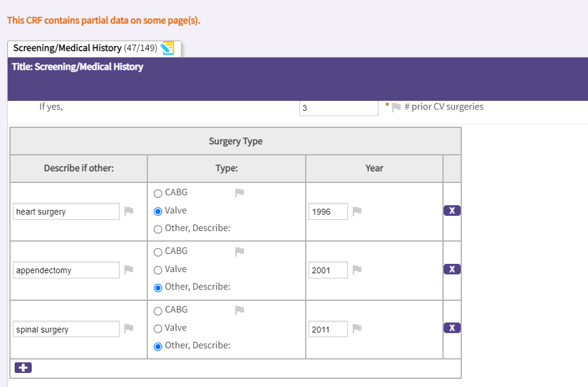The image size is (588, 387).
Task: Delete the appendectomy row using X button
Action: [452, 269]
